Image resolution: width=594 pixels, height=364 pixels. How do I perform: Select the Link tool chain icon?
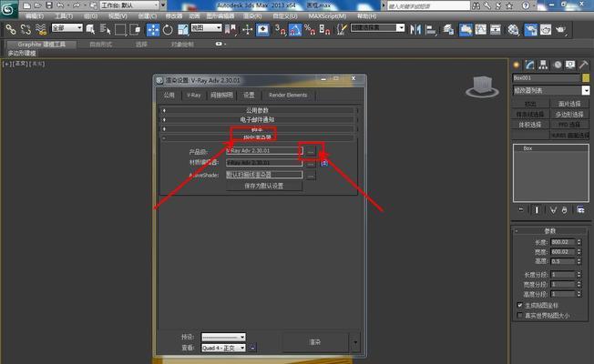[11, 29]
